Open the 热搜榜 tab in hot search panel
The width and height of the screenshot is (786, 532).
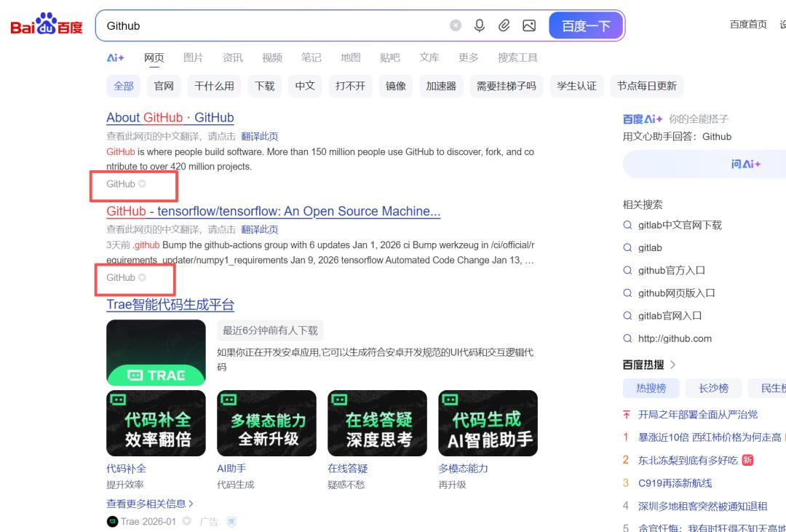651,388
